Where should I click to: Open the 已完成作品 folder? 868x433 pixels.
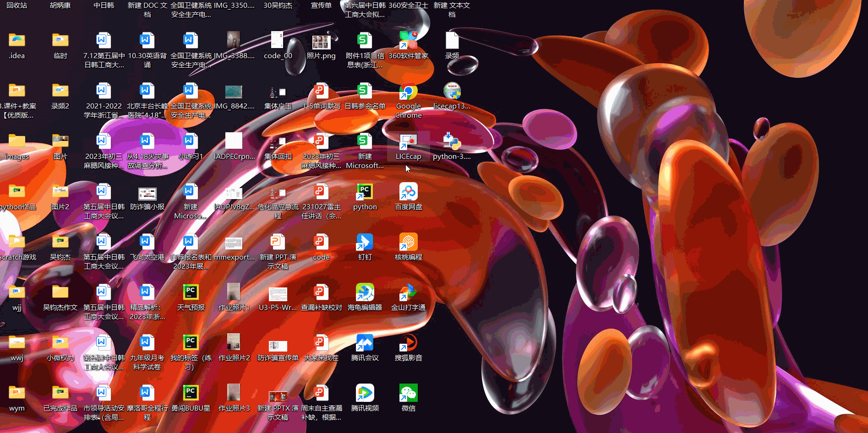tap(60, 393)
